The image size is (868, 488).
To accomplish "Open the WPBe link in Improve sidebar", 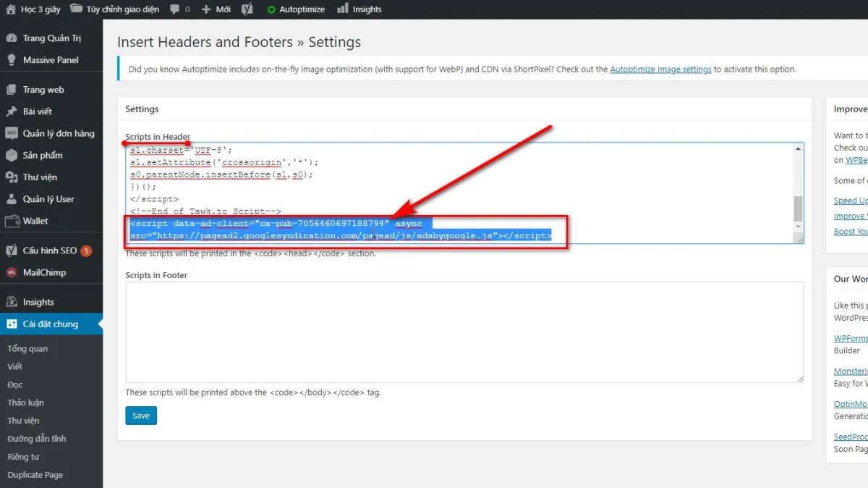I will 856,160.
